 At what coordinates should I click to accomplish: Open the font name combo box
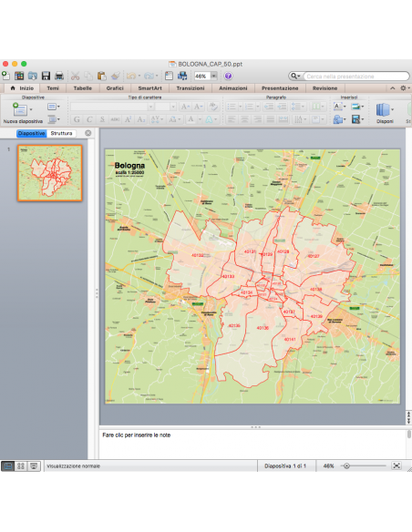(x=112, y=107)
